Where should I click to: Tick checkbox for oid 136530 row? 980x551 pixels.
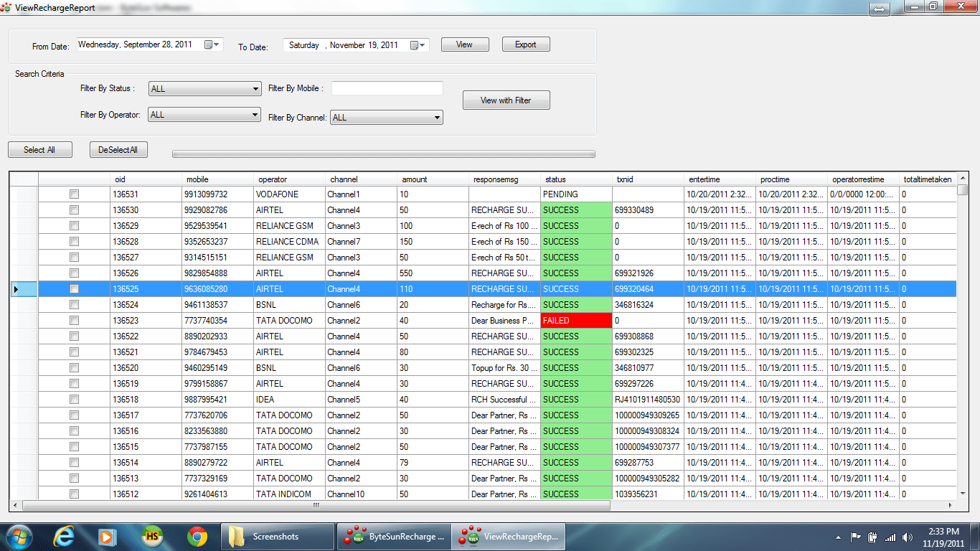pyautogui.click(x=74, y=209)
